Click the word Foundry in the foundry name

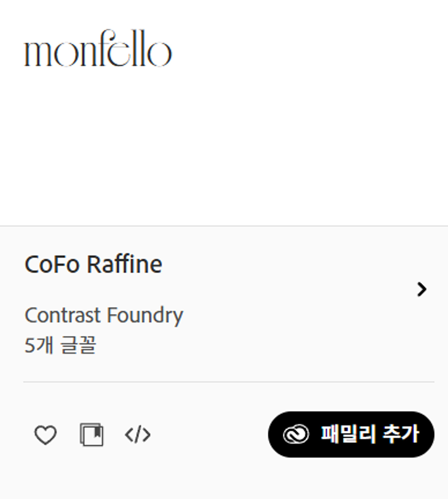click(x=145, y=315)
